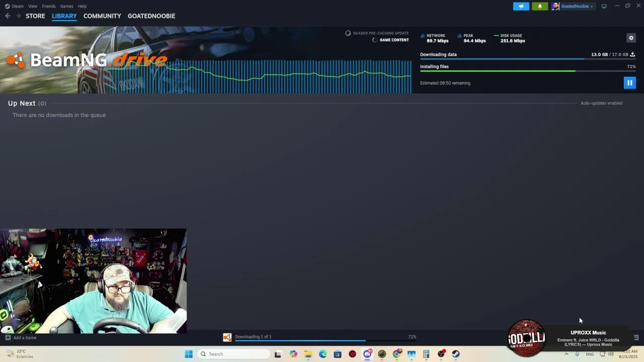Image resolution: width=644 pixels, height=362 pixels.
Task: Click the taskbar Search box
Action: [233, 354]
